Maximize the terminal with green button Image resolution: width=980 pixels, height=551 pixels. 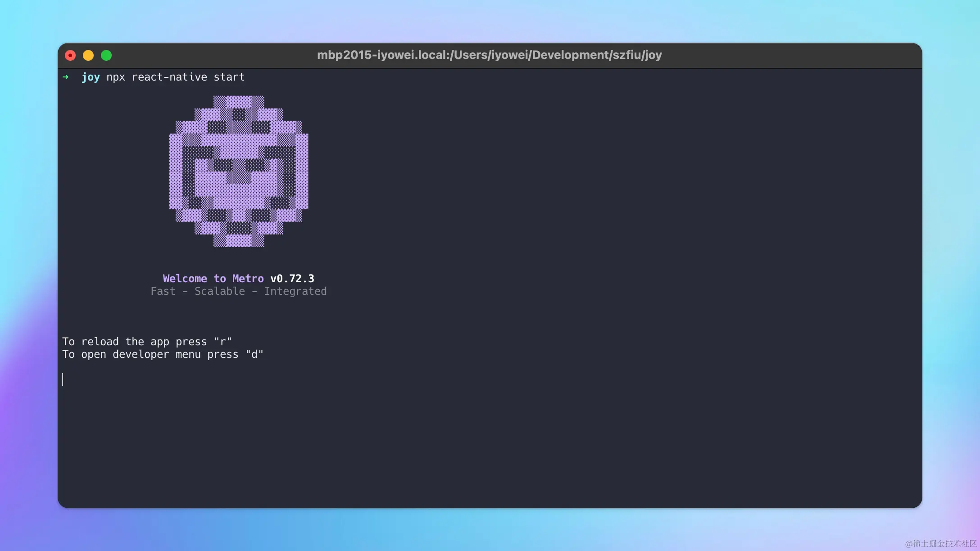click(x=106, y=55)
